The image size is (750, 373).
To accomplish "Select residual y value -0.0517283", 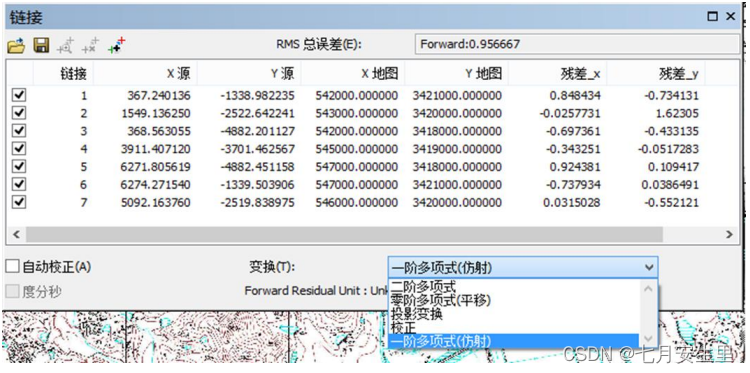I will pyautogui.click(x=668, y=149).
